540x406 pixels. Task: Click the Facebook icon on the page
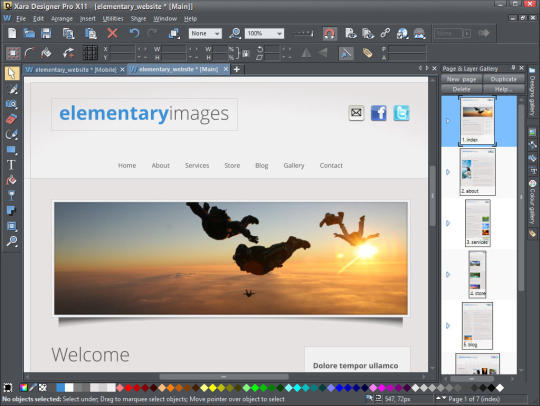378,113
